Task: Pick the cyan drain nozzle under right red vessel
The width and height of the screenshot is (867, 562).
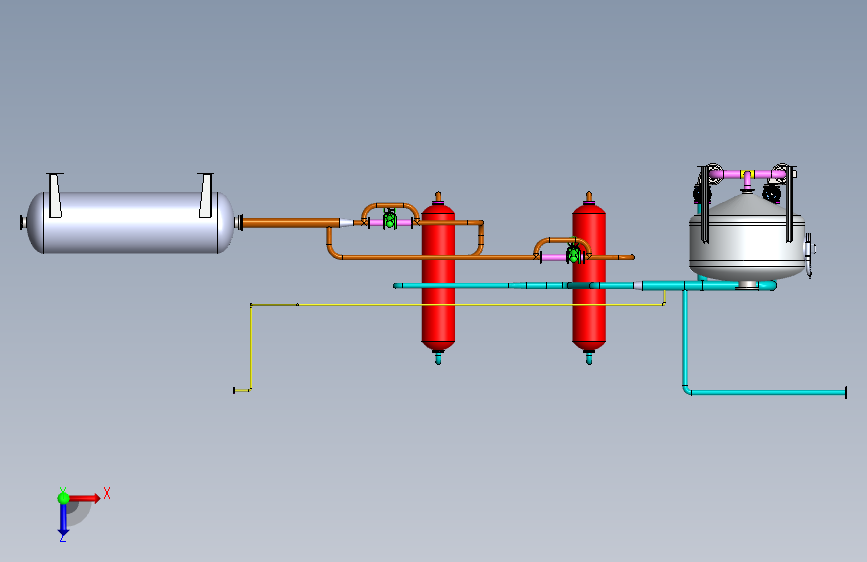Action: coord(589,358)
